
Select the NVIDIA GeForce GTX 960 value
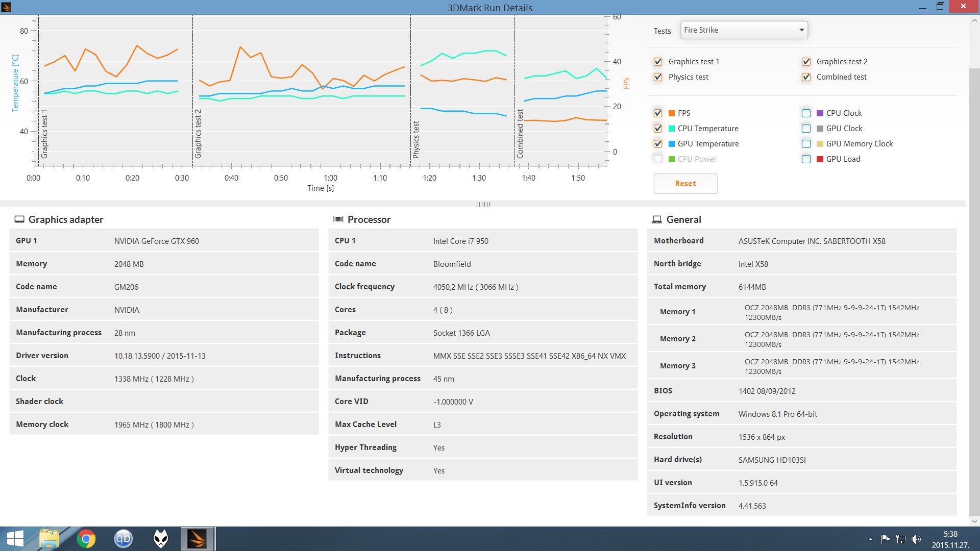157,241
